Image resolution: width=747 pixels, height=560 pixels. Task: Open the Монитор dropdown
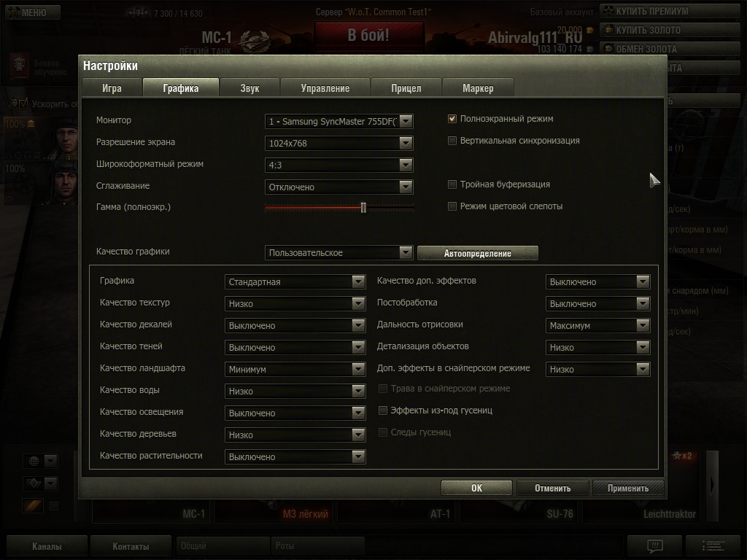pos(338,122)
